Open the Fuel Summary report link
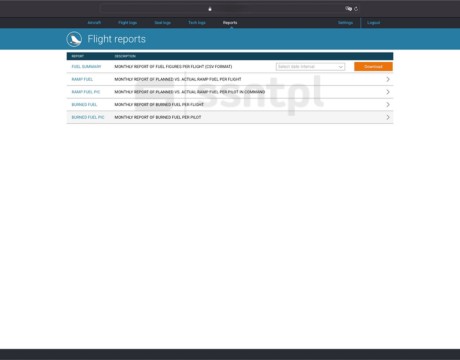 click(86, 67)
